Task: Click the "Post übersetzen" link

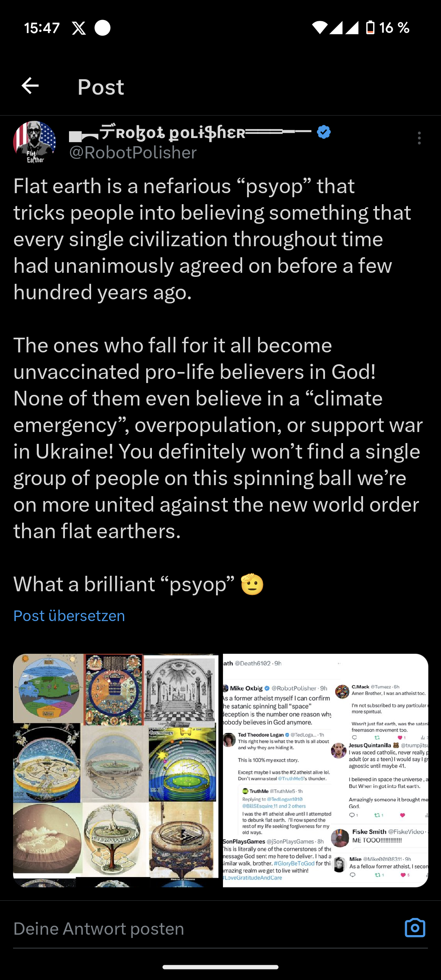Action: click(x=69, y=616)
